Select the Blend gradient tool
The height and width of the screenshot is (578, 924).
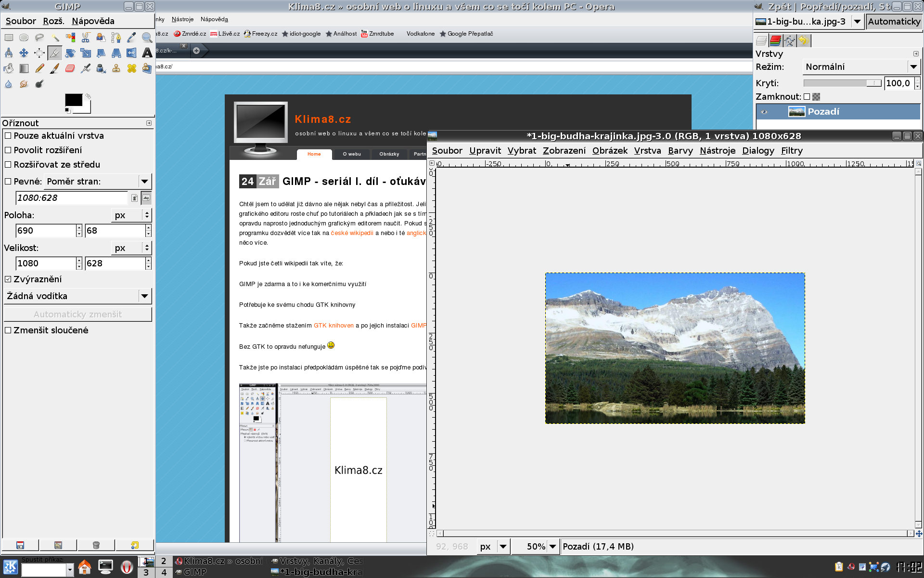24,68
